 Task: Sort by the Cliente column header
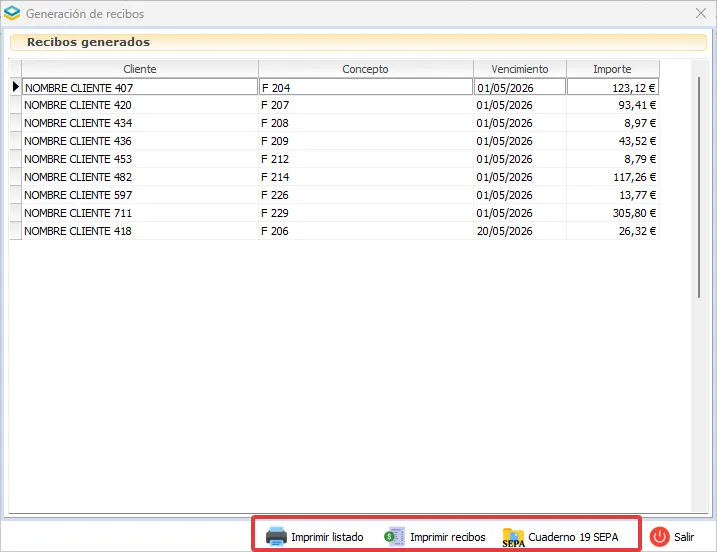tap(140, 69)
